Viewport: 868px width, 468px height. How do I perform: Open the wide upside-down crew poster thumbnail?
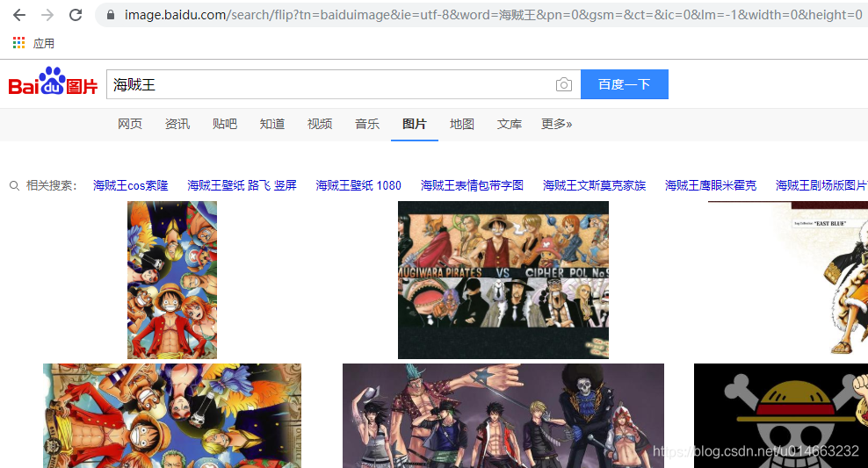pos(172,416)
